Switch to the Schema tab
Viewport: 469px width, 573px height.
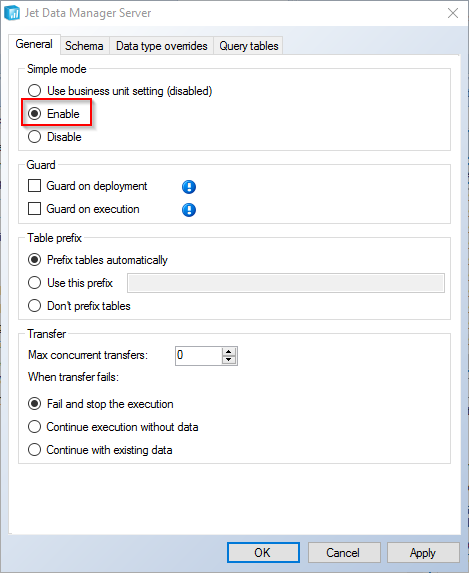pos(84,46)
